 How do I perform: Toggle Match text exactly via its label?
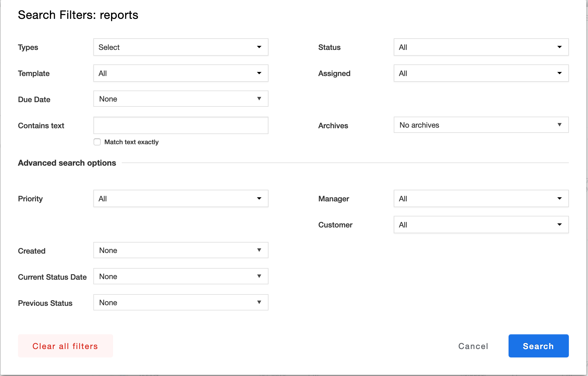[x=131, y=142]
